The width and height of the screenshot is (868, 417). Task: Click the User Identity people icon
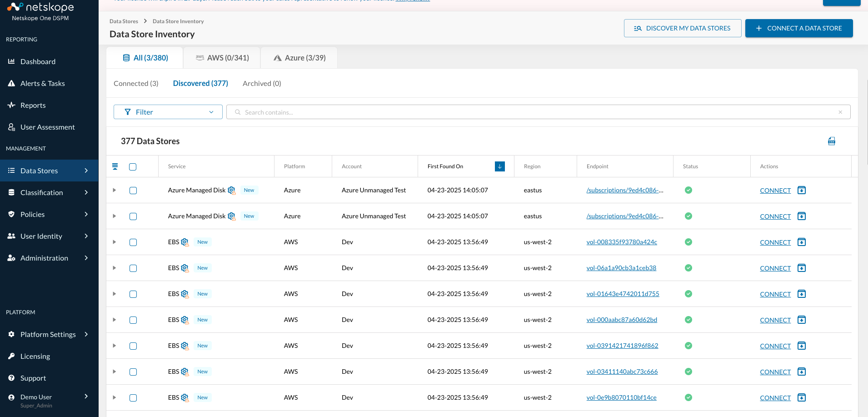11,236
